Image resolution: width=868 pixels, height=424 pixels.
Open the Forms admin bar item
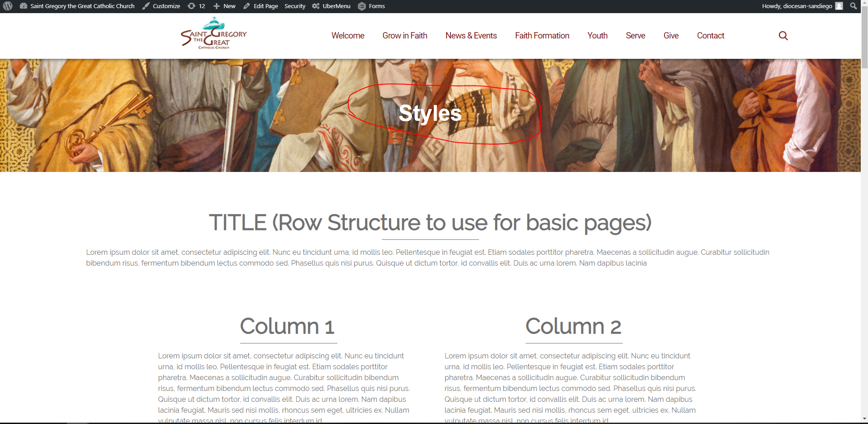(x=371, y=6)
